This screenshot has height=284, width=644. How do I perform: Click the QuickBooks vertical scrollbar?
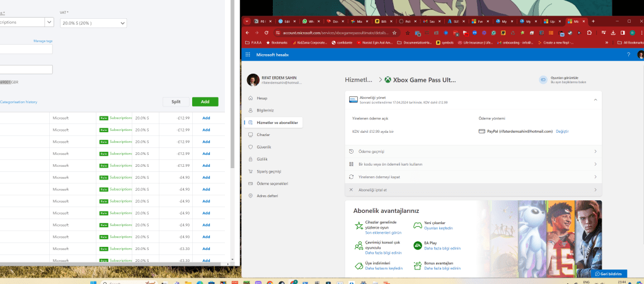coord(233,84)
